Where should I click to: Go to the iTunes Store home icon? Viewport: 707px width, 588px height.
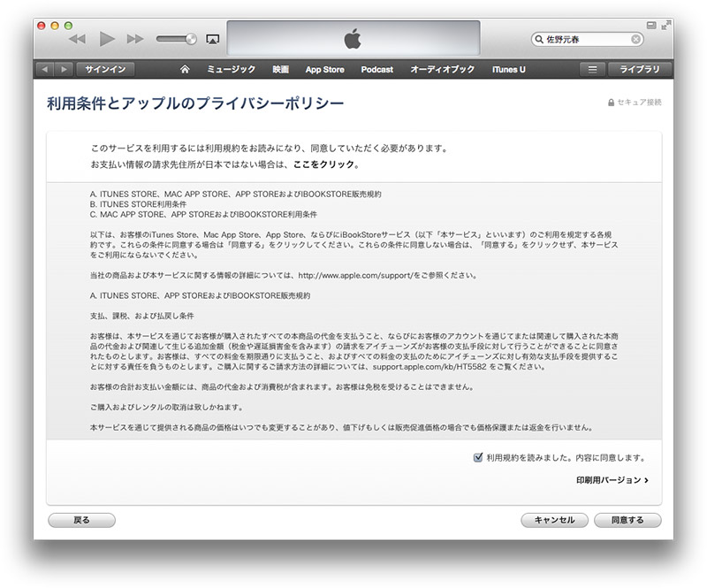[x=185, y=69]
